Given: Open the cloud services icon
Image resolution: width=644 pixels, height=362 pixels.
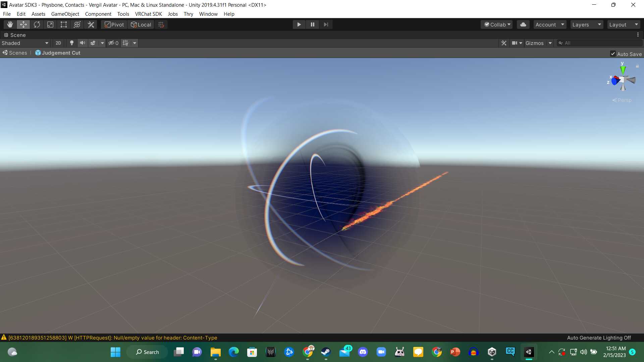Looking at the screenshot, I should 523,24.
